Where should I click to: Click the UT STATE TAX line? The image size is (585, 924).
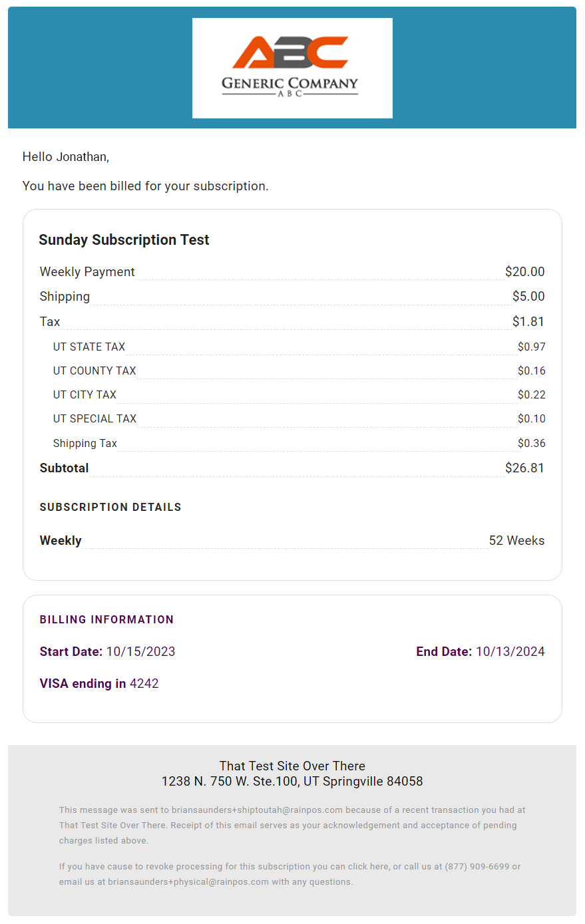(x=299, y=347)
